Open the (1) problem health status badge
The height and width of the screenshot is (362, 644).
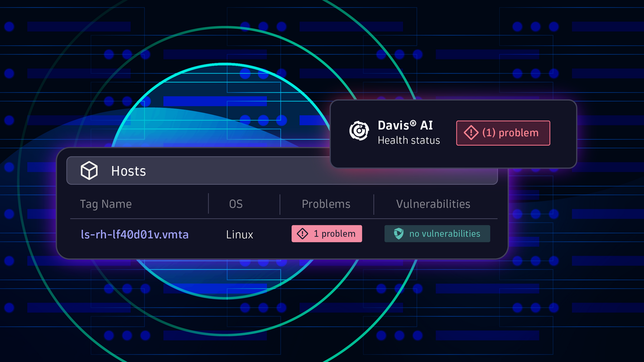tap(503, 133)
